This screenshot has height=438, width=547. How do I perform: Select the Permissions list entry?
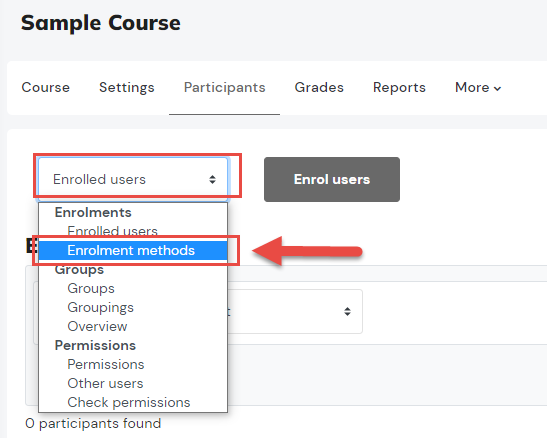(106, 364)
